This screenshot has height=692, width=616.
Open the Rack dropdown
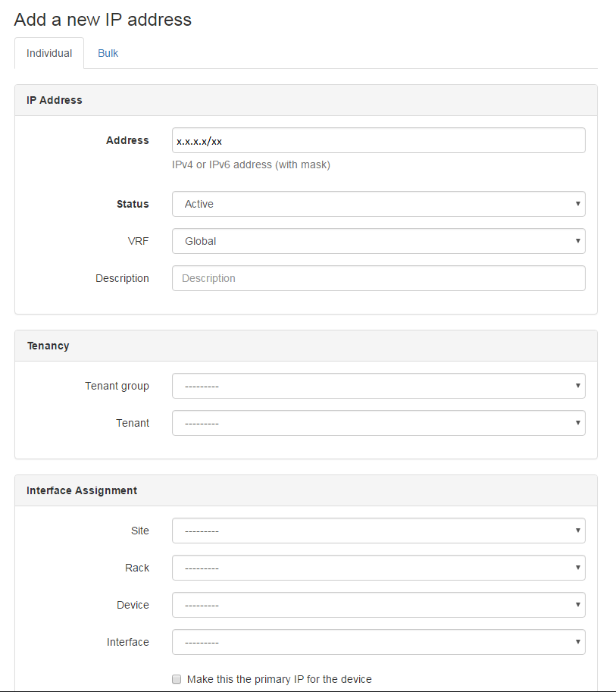coord(378,568)
